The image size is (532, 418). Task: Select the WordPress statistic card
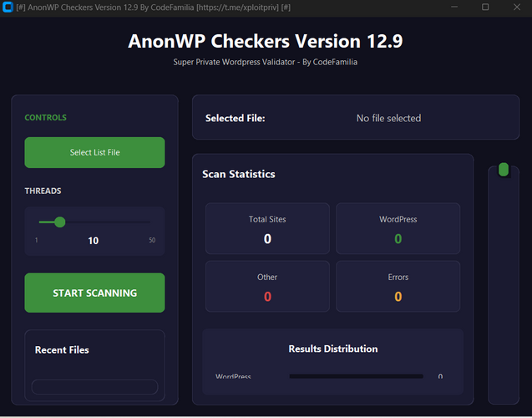(x=398, y=228)
